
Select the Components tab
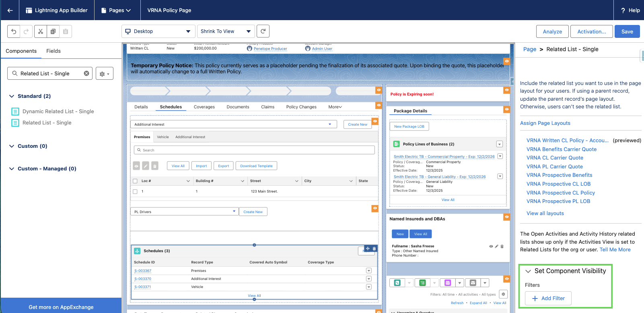pos(21,51)
